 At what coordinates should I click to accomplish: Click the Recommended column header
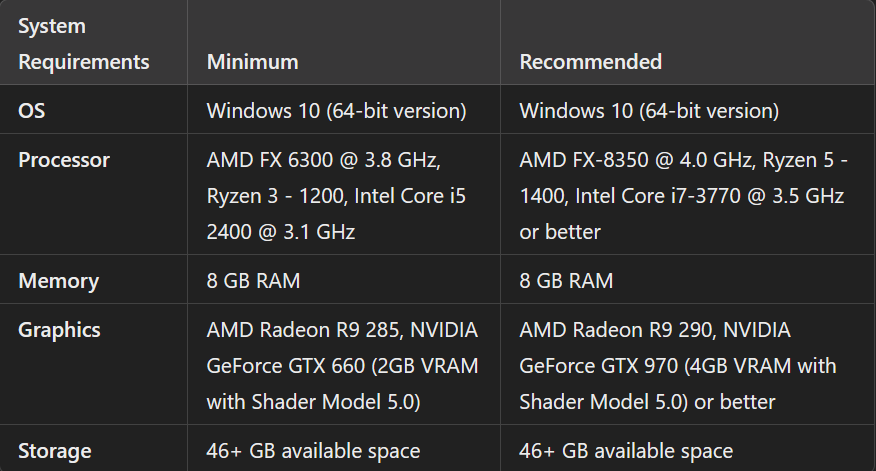click(x=590, y=62)
